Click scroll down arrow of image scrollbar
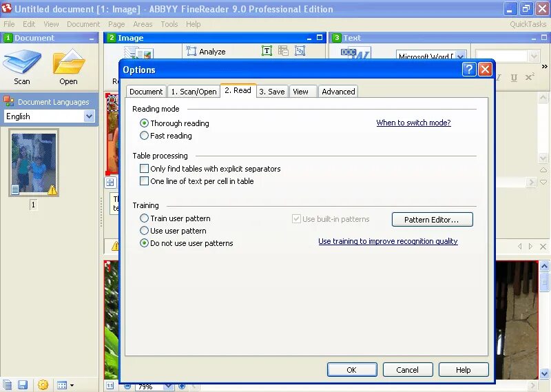Image resolution: width=551 pixels, height=392 pixels. (x=544, y=373)
